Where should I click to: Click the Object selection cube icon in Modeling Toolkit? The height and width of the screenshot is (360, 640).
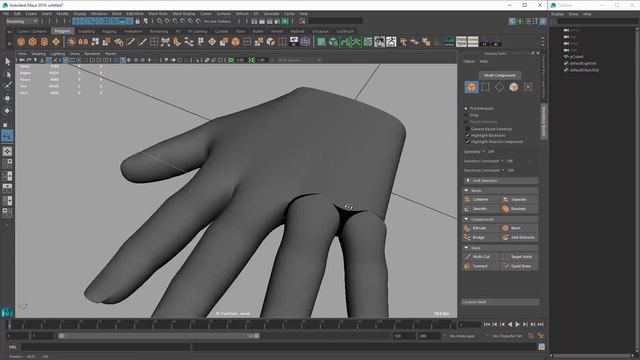point(471,87)
